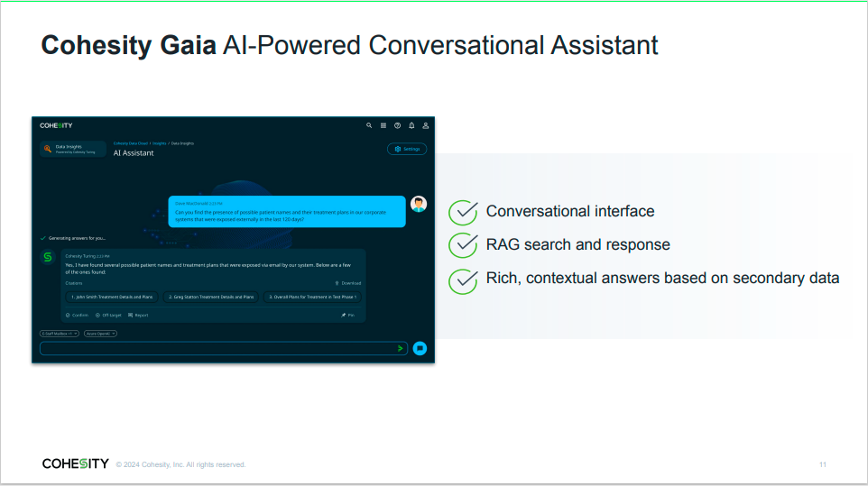This screenshot has height=486, width=868.
Task: Click the round blue chat bubble button
Action: 420,348
